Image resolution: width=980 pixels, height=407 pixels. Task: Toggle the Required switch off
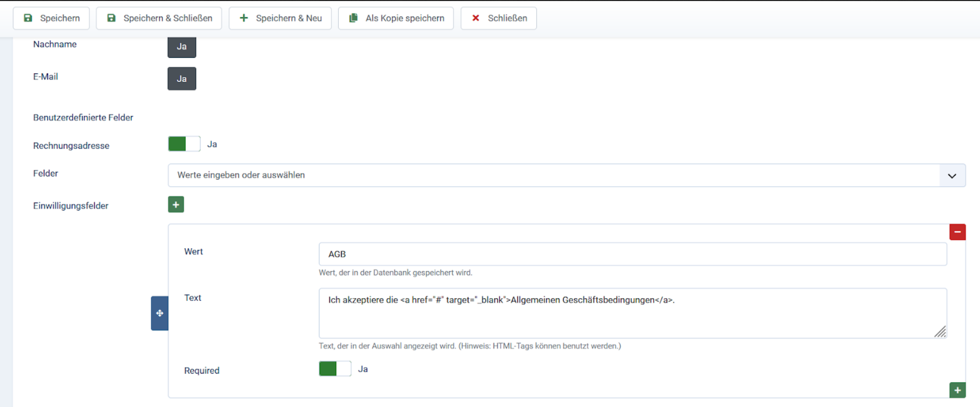(x=335, y=369)
